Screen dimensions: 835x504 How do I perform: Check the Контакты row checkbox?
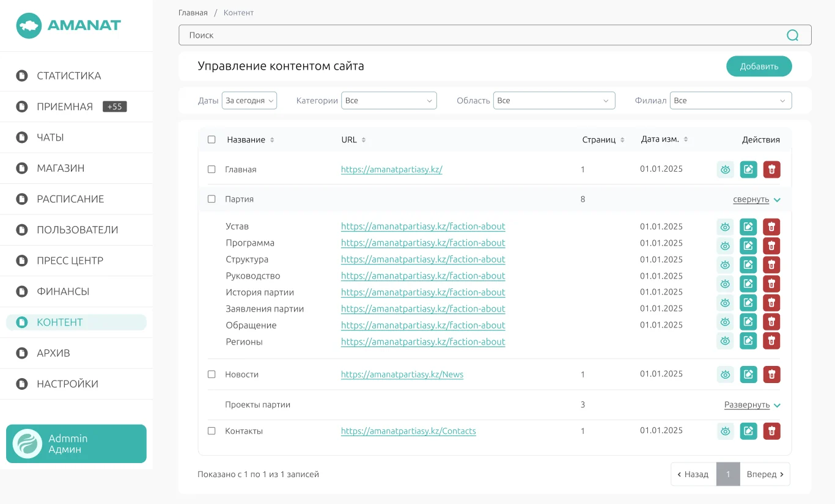point(212,431)
